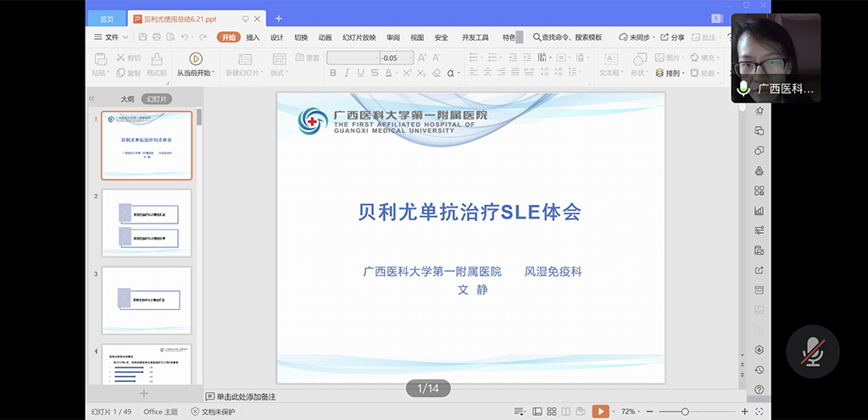Increase font size with the A+ icon
This screenshot has height=420, width=868.
[x=422, y=58]
